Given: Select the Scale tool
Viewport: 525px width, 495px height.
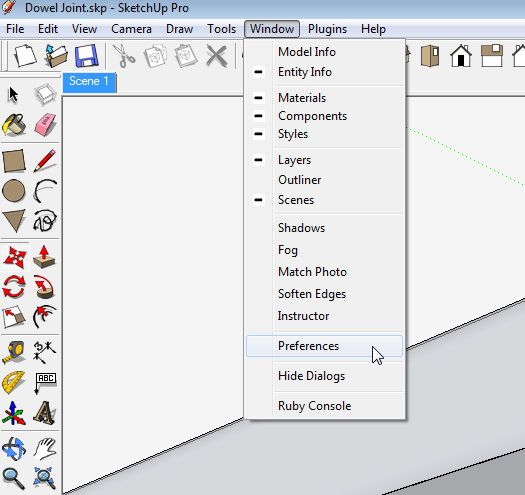Looking at the screenshot, I should [14, 316].
